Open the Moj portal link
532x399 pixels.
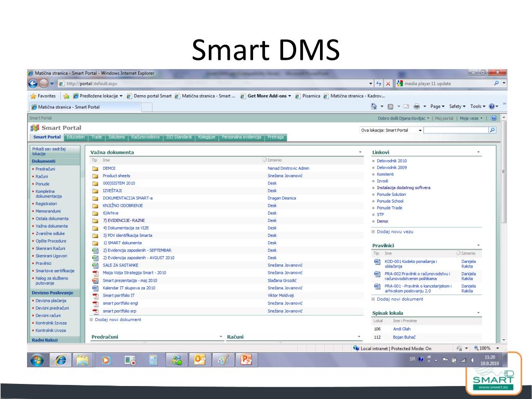tap(444, 118)
